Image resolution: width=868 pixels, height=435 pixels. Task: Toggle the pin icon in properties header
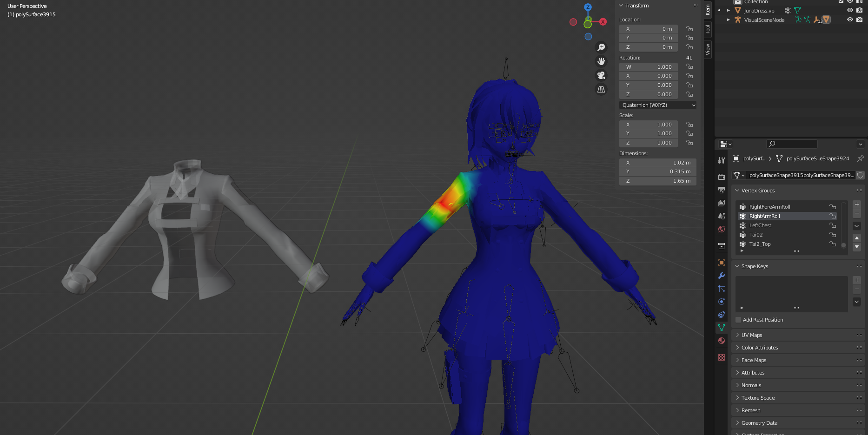pyautogui.click(x=861, y=158)
